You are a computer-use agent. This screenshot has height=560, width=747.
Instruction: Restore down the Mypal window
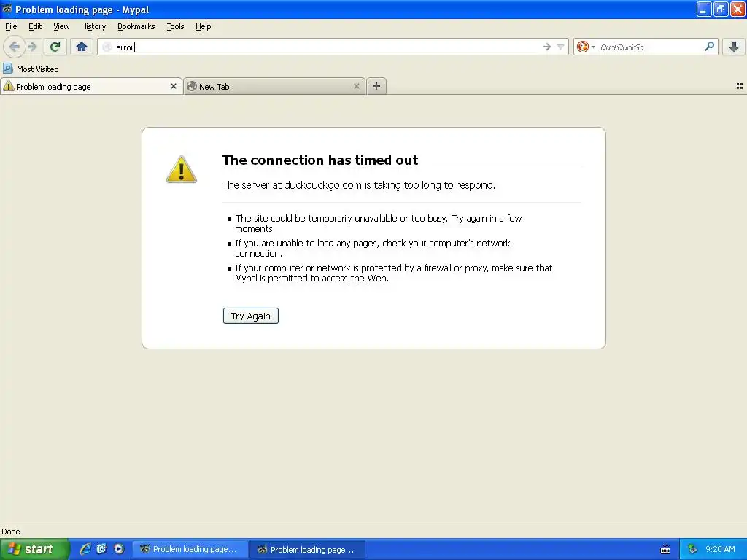coord(721,9)
